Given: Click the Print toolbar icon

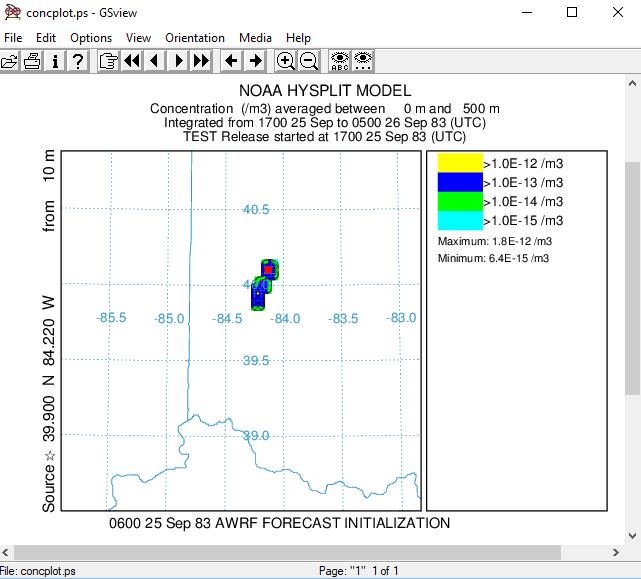Looking at the screenshot, I should point(32,61).
